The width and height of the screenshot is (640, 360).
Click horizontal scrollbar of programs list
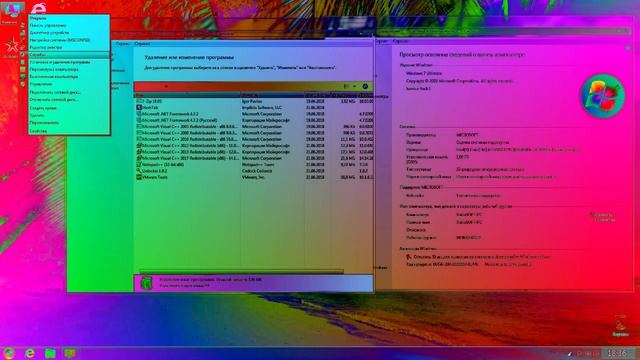point(241,271)
